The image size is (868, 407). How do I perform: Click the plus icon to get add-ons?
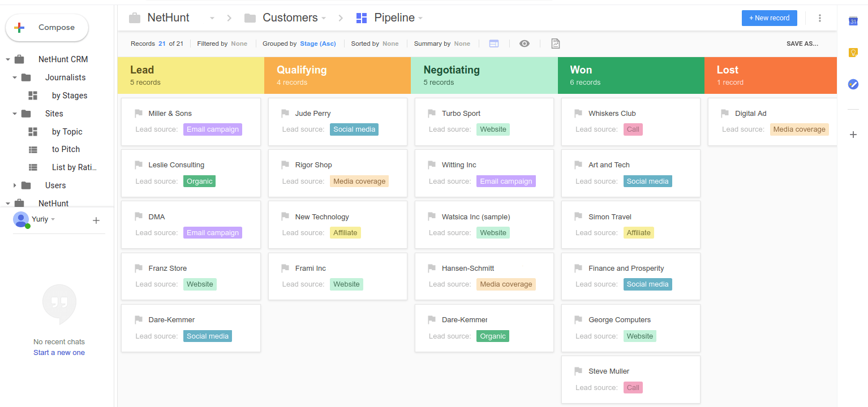853,135
